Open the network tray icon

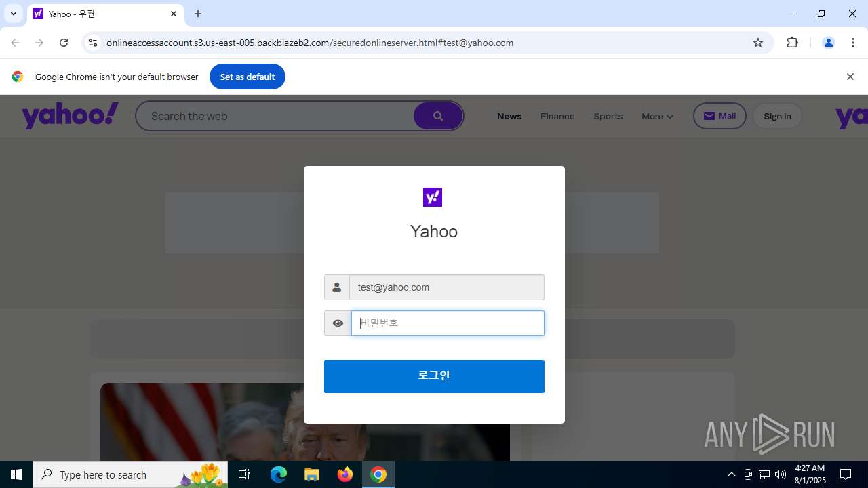pyautogui.click(x=764, y=474)
